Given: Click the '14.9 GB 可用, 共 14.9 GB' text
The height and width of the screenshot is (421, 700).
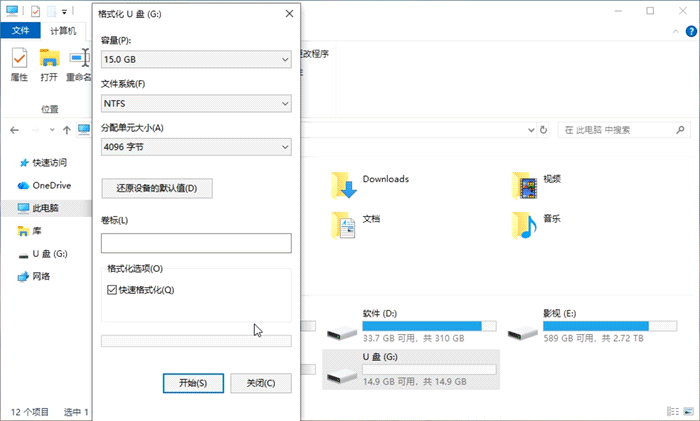Looking at the screenshot, I should [x=415, y=382].
